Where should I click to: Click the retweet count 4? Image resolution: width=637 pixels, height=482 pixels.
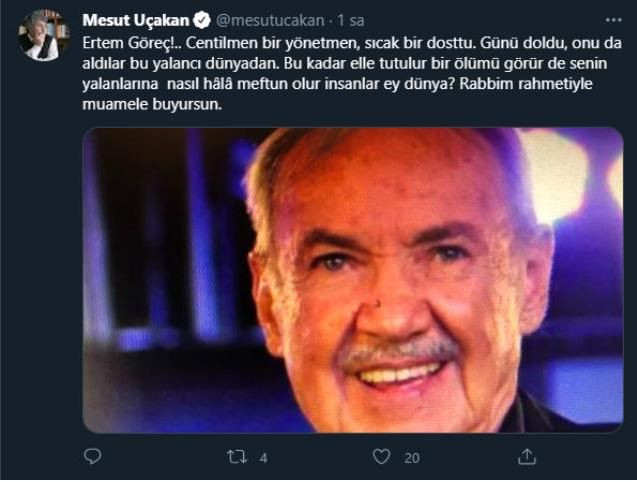pos(264,458)
